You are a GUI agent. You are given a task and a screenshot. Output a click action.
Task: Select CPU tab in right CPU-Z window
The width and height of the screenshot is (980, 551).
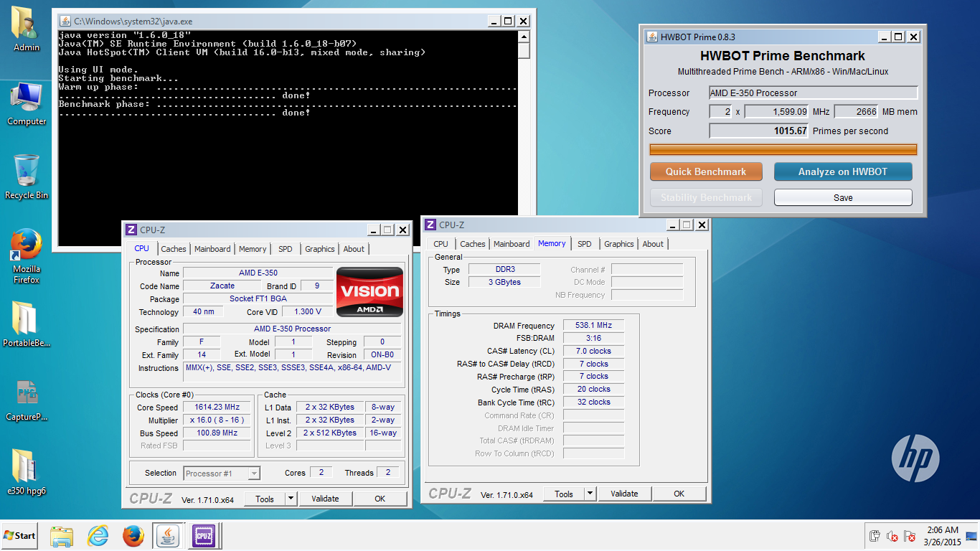click(441, 244)
